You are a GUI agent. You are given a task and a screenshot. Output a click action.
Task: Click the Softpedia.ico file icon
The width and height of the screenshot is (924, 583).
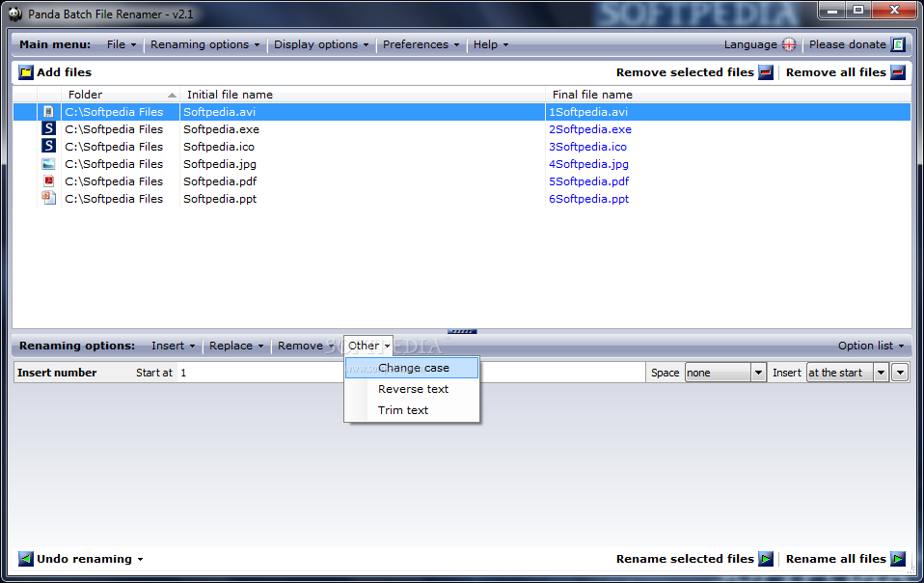(x=49, y=146)
